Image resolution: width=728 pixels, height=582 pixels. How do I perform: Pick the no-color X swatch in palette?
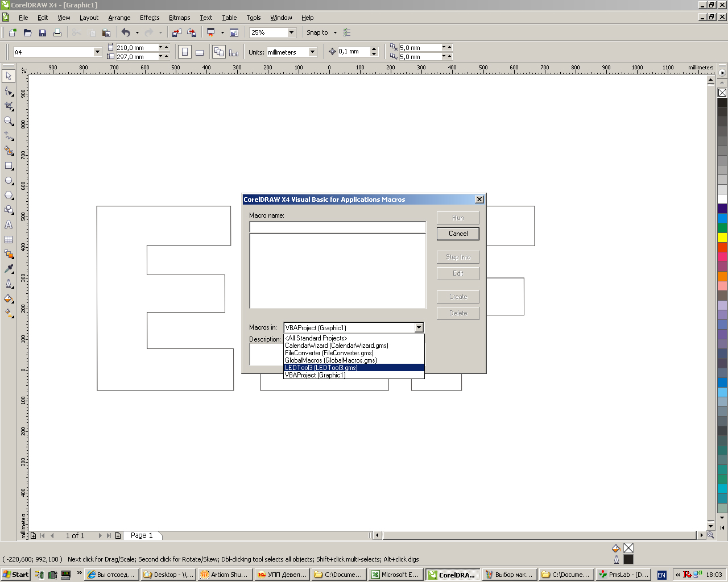(x=722, y=93)
